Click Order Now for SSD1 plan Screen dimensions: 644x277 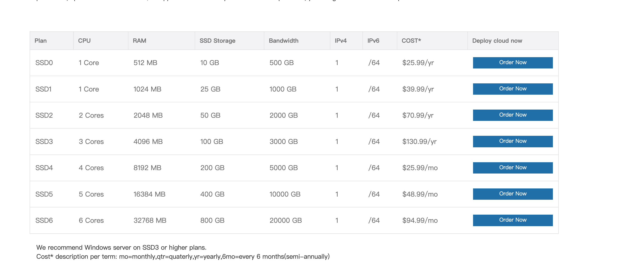tap(512, 89)
